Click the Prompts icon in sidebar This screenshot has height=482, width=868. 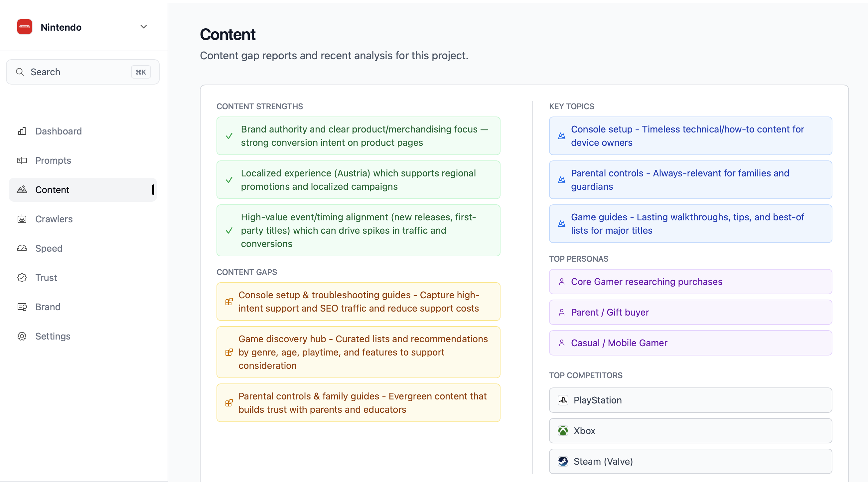click(22, 160)
